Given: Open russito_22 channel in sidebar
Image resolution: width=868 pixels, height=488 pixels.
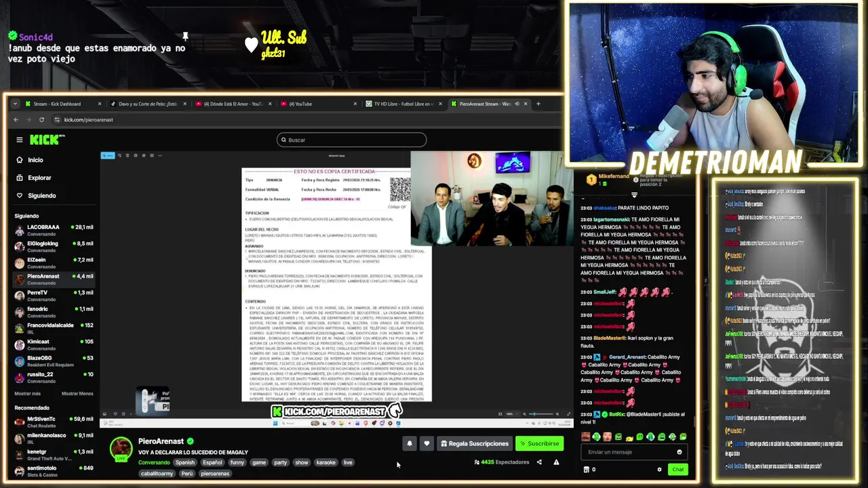Looking at the screenshot, I should tap(54, 377).
